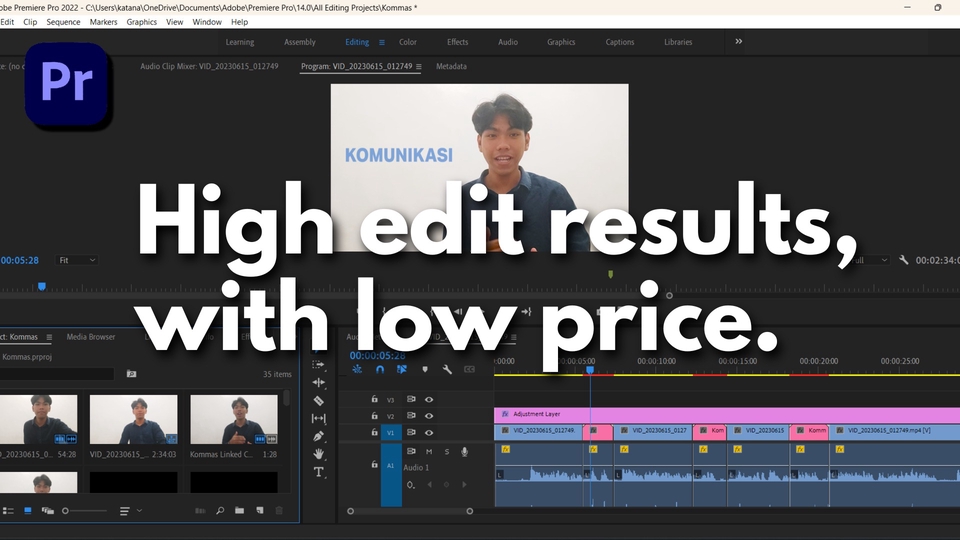960x540 pixels.
Task: Go to next keyframe on Audio 1
Action: tap(464, 485)
